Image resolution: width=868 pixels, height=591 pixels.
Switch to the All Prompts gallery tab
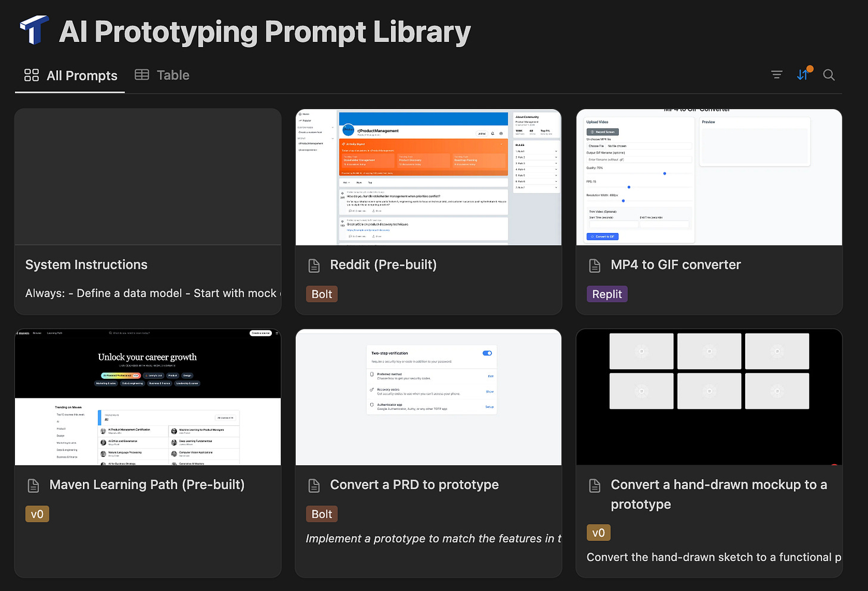tap(70, 76)
